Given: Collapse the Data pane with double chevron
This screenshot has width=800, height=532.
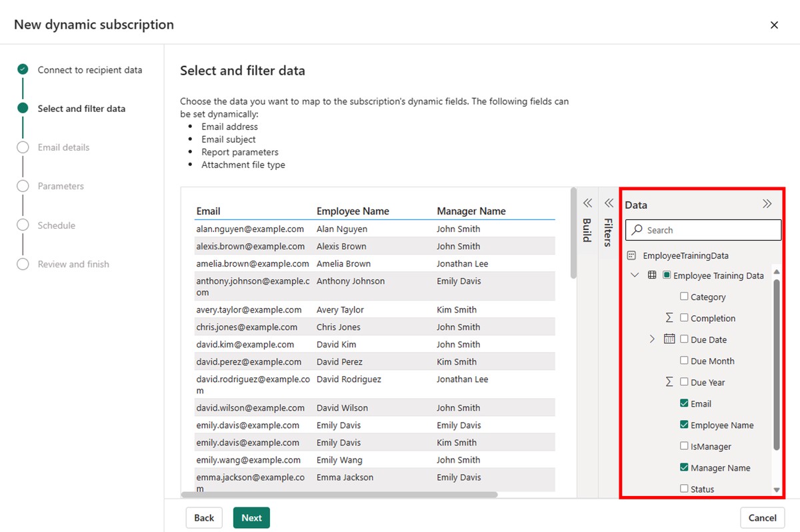Looking at the screenshot, I should point(767,205).
